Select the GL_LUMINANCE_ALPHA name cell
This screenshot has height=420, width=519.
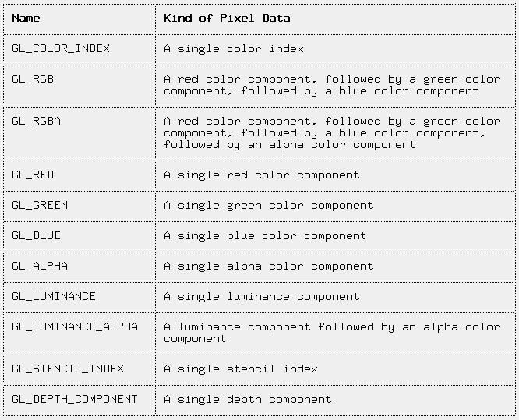pyautogui.click(x=75, y=326)
